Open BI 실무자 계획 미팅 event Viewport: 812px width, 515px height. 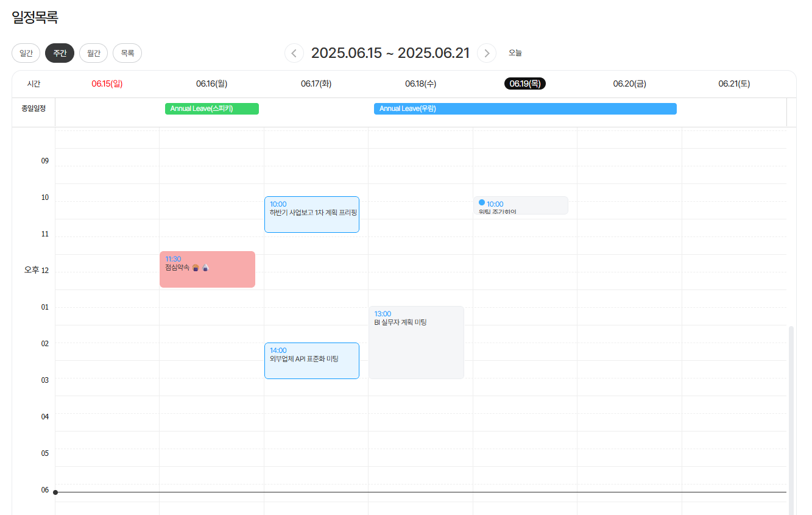point(416,342)
